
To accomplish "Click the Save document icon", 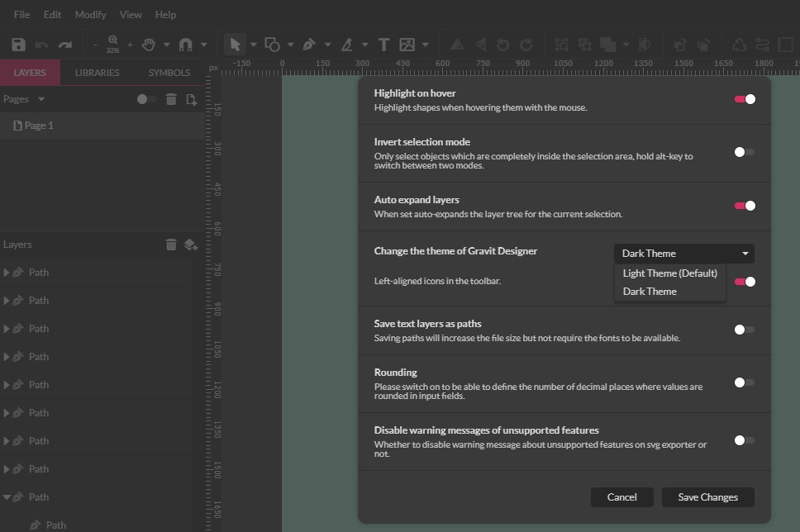I will coord(18,44).
